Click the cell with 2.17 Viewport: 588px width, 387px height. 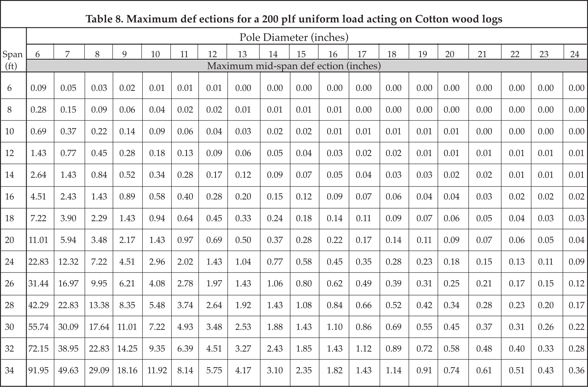(x=127, y=240)
